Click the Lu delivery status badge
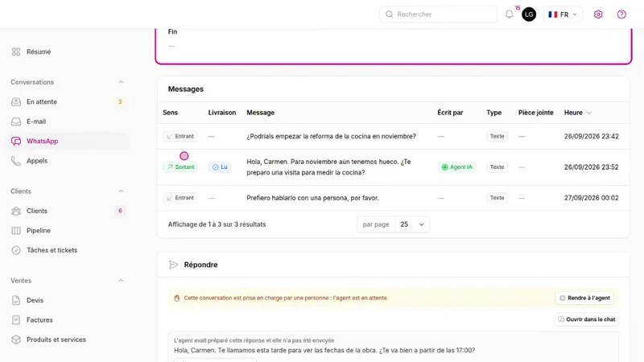The image size is (644, 362). [x=219, y=167]
